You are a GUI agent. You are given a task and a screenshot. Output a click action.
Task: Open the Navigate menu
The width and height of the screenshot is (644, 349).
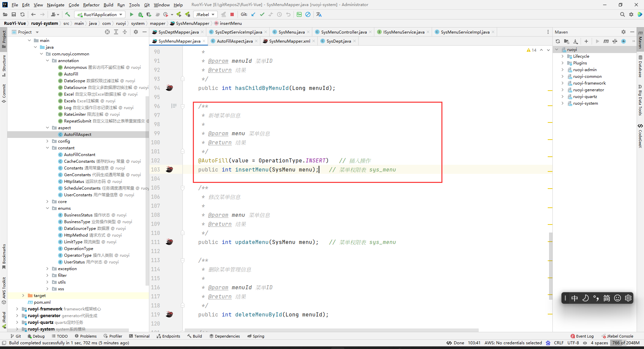click(56, 5)
